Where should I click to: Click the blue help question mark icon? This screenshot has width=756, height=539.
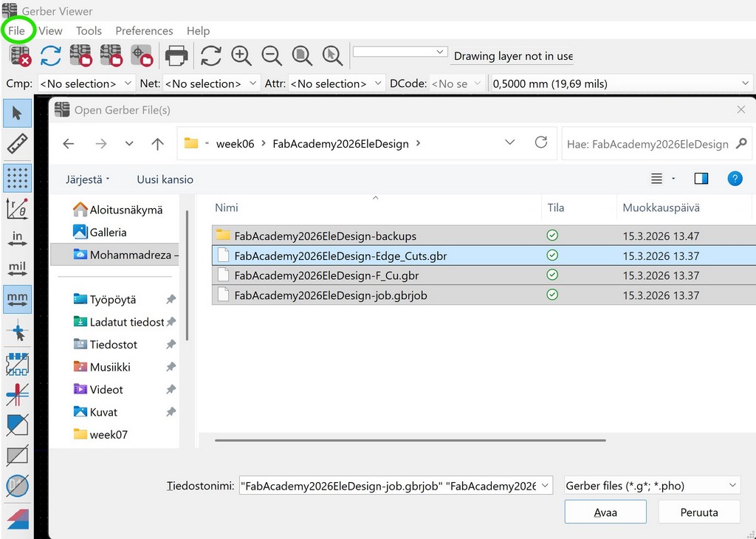[735, 179]
